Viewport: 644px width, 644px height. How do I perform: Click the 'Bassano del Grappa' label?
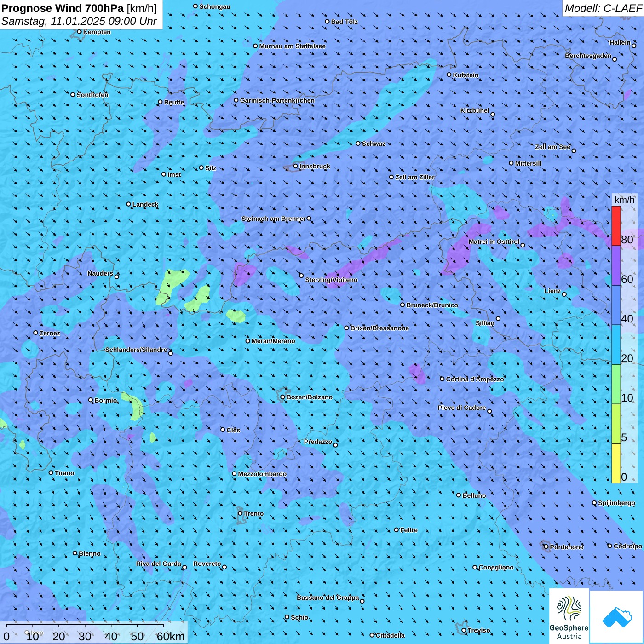tap(328, 598)
